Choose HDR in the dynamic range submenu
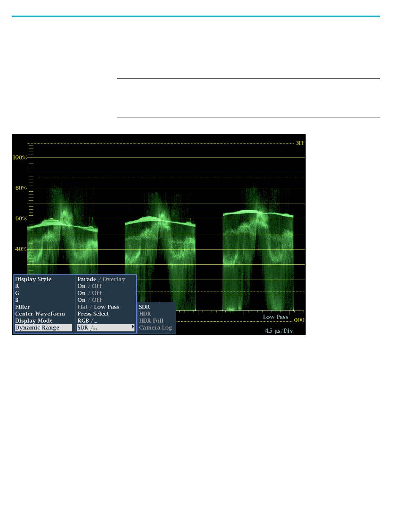Screen dimensions: 401x532 (x=145, y=314)
